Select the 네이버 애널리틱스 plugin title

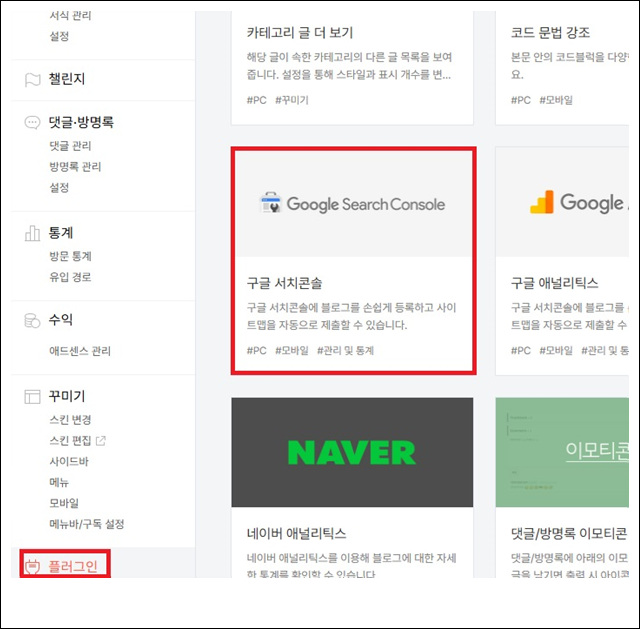(x=296, y=533)
